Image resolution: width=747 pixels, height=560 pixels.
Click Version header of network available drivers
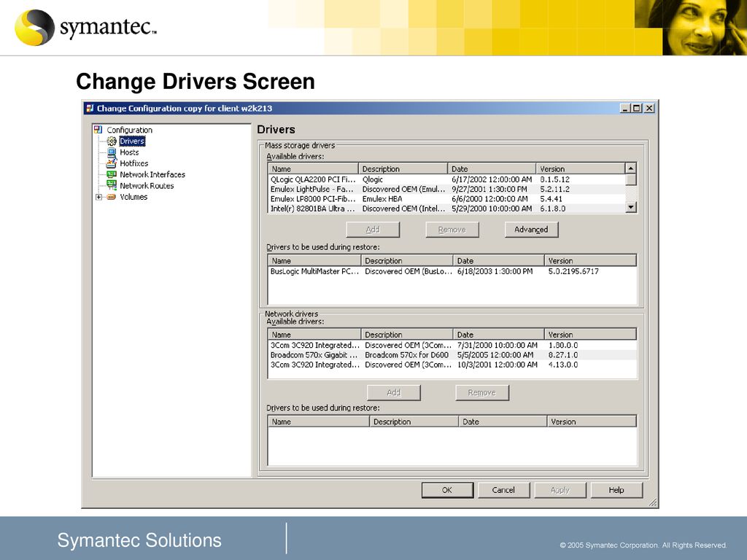click(x=590, y=334)
